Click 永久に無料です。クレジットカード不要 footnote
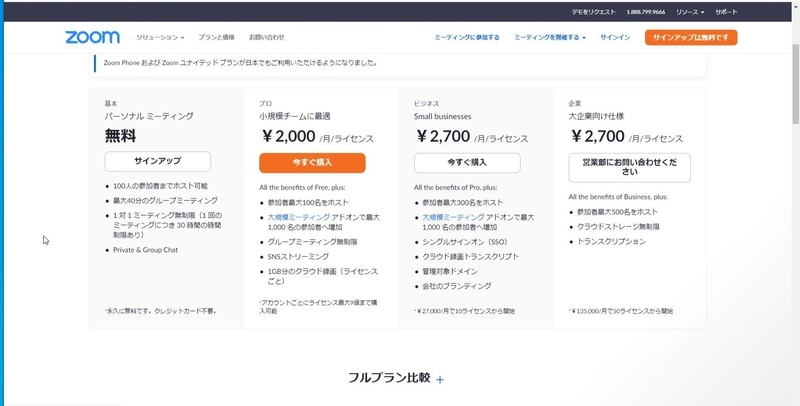Image resolution: width=800 pixels, height=406 pixels. (x=161, y=311)
